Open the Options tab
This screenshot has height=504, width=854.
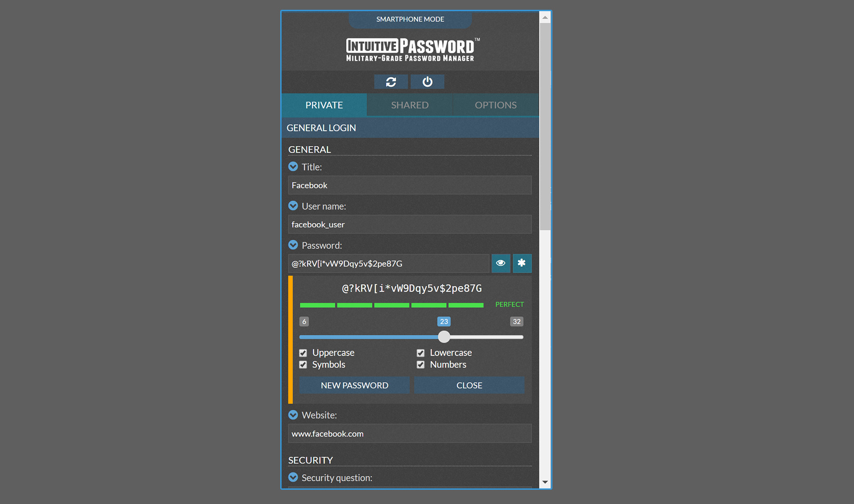point(495,105)
